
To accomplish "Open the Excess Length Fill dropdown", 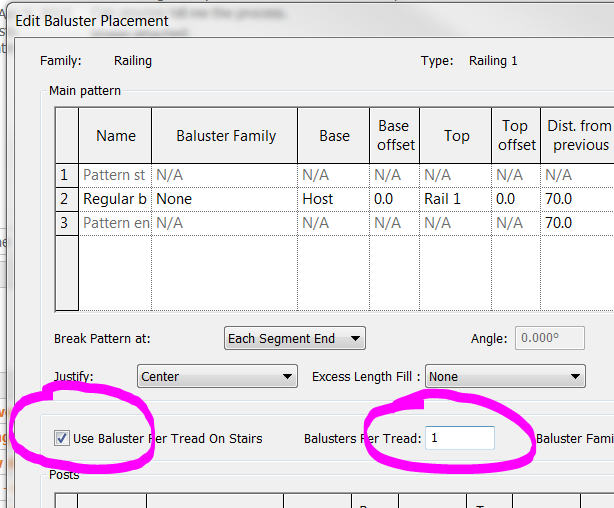I will (505, 377).
